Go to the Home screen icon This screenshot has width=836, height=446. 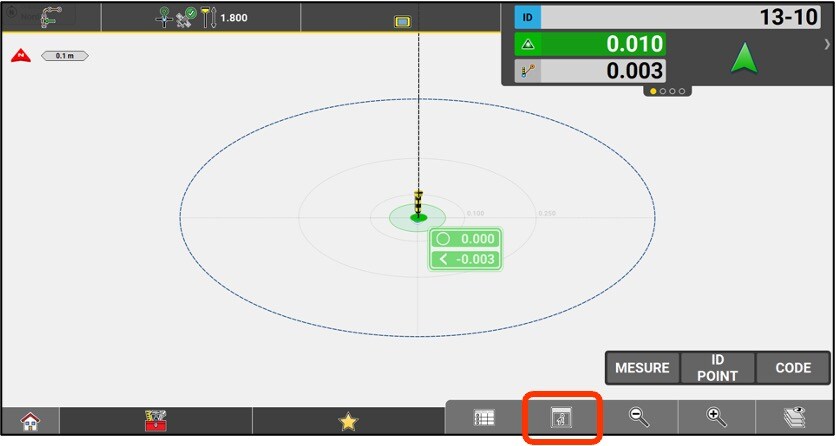30,421
